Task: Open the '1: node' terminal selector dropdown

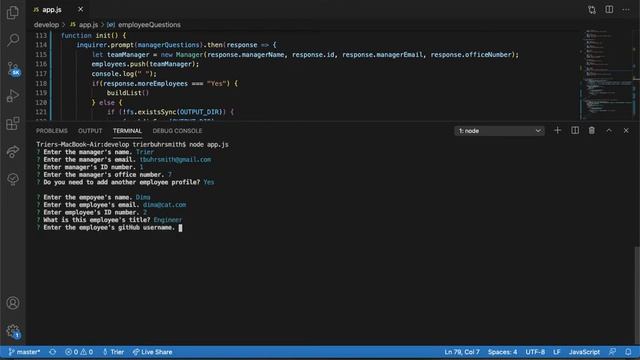Action: tap(499, 131)
